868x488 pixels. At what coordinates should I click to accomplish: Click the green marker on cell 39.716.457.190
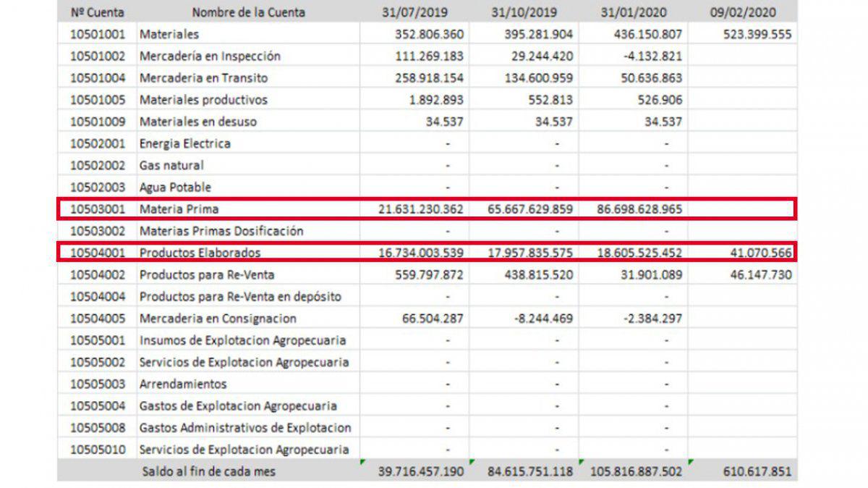coord(362,461)
